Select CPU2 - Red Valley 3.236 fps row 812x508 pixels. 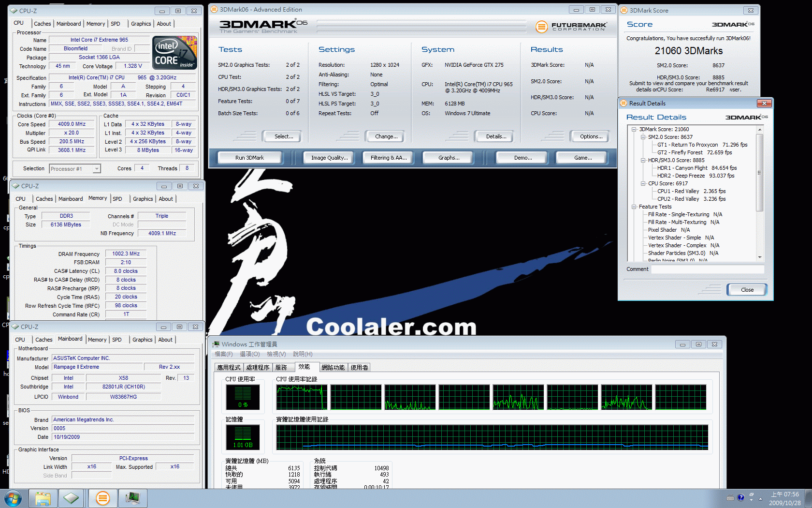[x=691, y=199]
